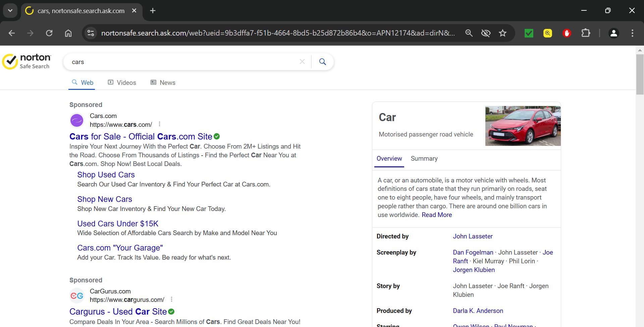
Task: Open the red hand blocker extension
Action: coord(567,33)
